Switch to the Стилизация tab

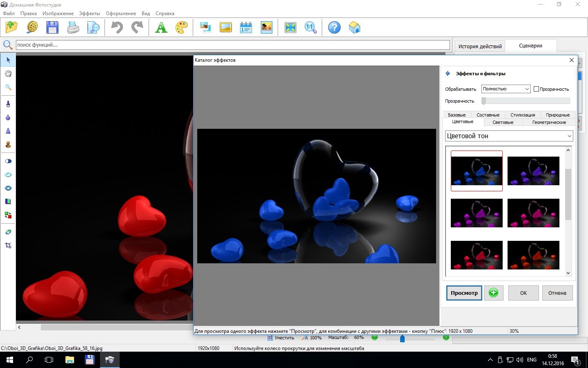pyautogui.click(x=522, y=115)
